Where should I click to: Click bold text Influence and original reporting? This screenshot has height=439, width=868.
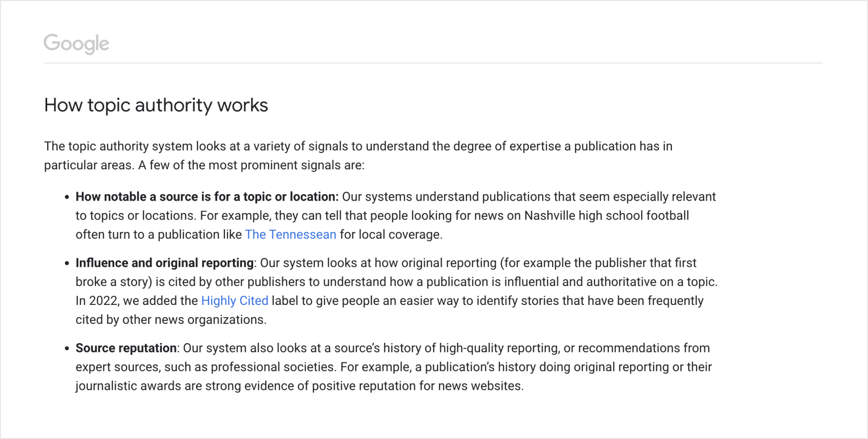coord(164,263)
